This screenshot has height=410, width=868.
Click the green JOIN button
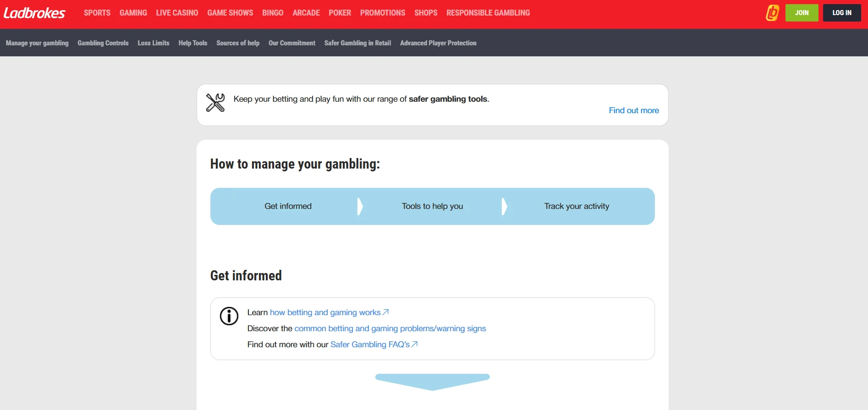point(802,13)
